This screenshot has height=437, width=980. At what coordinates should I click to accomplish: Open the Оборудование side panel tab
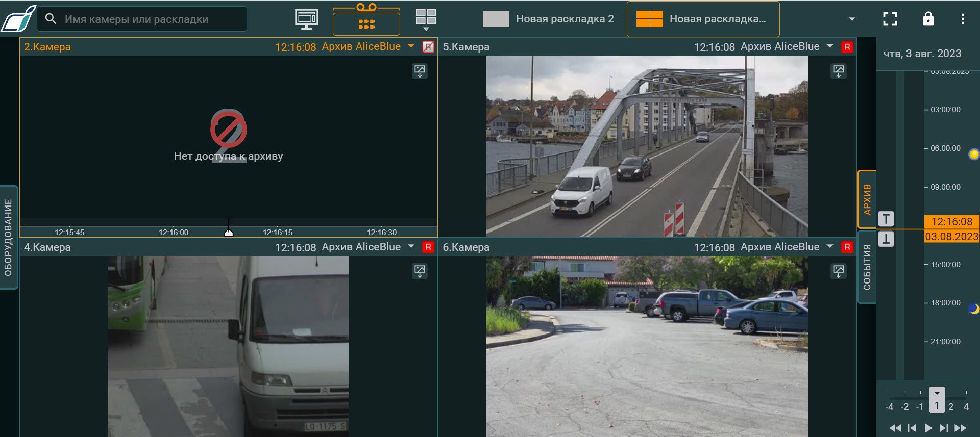(x=8, y=237)
